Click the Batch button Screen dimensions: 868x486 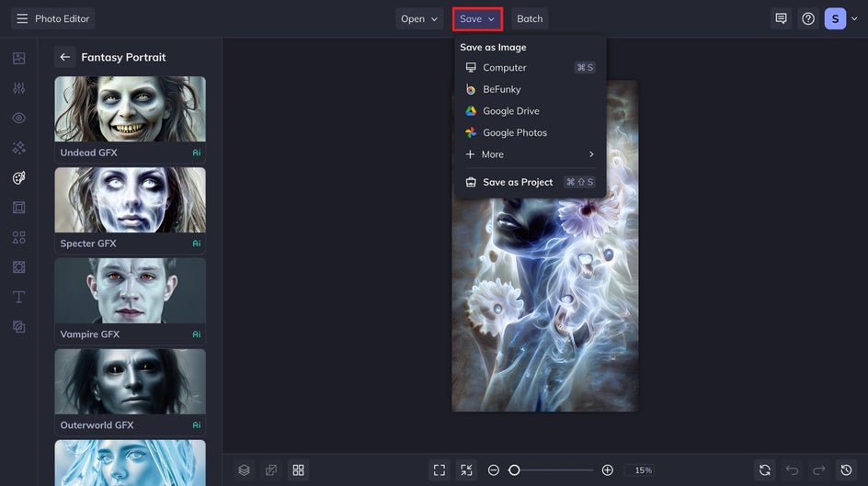point(530,18)
